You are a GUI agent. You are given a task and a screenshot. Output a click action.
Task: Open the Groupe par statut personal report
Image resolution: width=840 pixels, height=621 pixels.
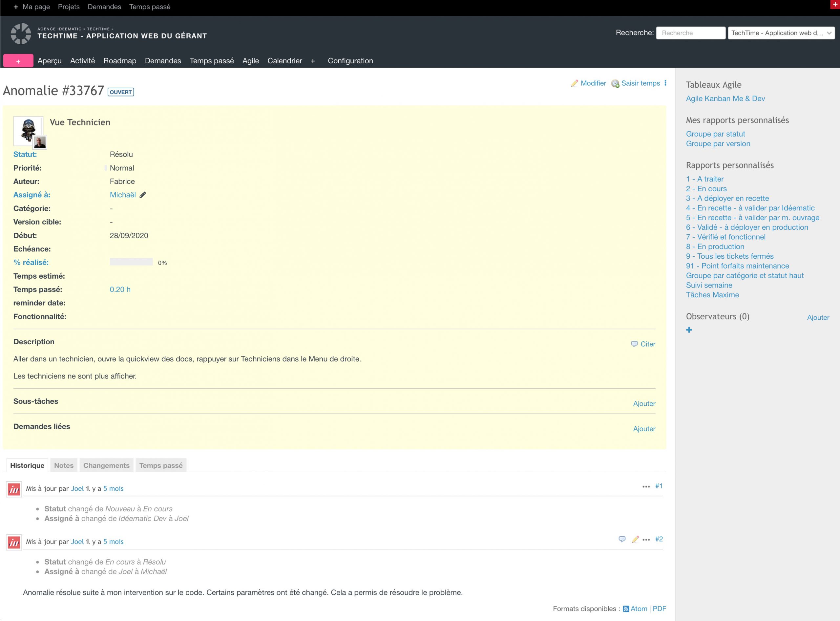pyautogui.click(x=716, y=134)
